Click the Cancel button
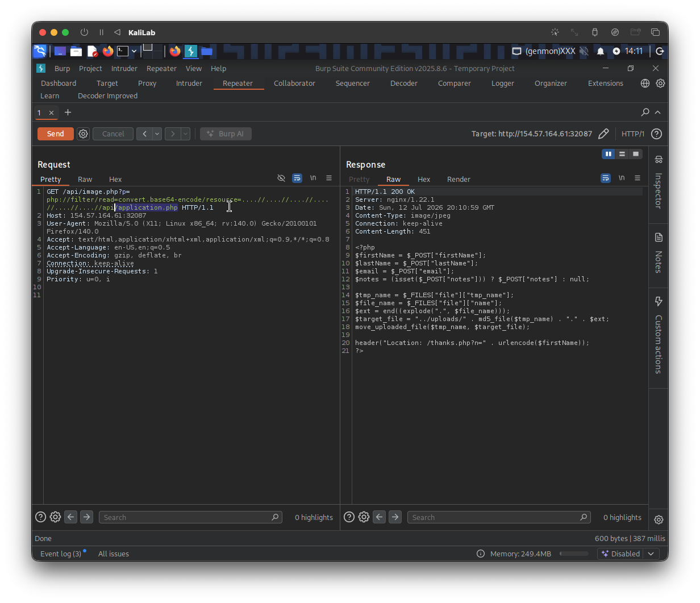Image resolution: width=700 pixels, height=603 pixels. click(113, 134)
